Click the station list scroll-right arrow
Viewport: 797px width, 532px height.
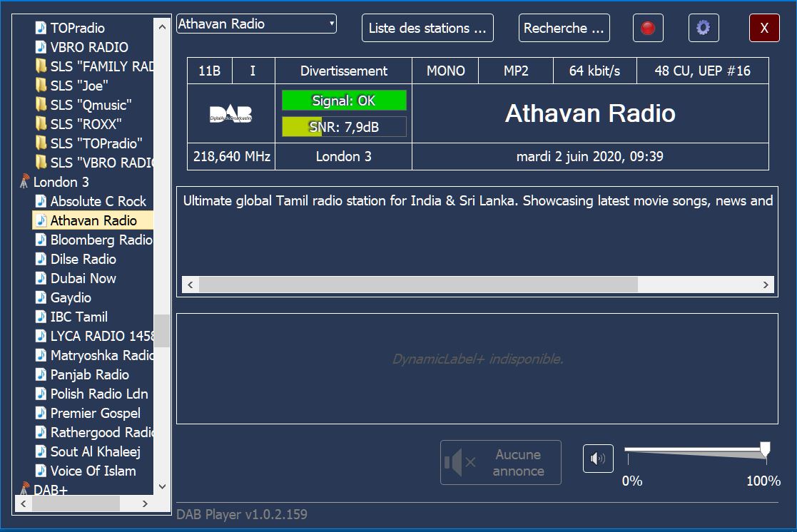(x=145, y=503)
